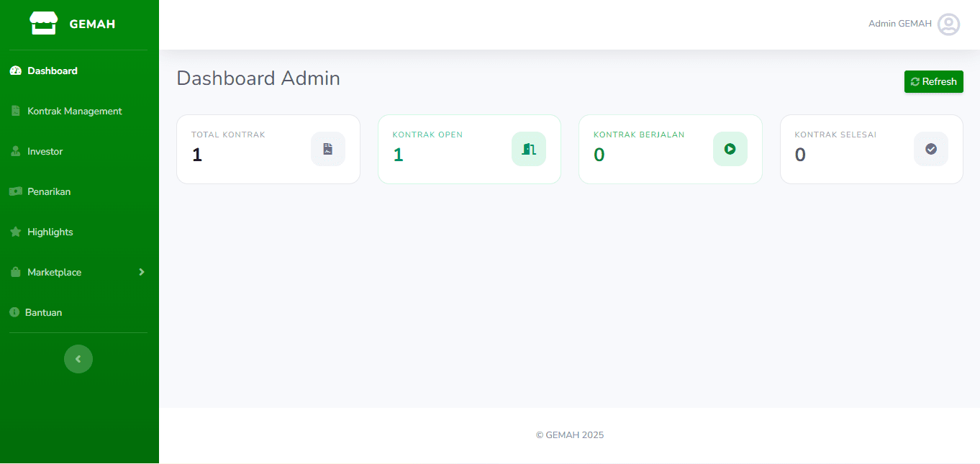The image size is (980, 464).
Task: Select Marketplace in the sidebar
Action: 54,273
